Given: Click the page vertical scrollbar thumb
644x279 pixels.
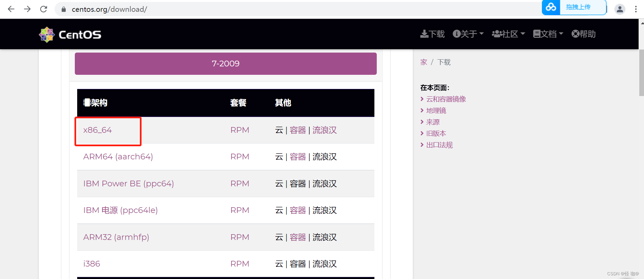Looking at the screenshot, I should (641, 72).
